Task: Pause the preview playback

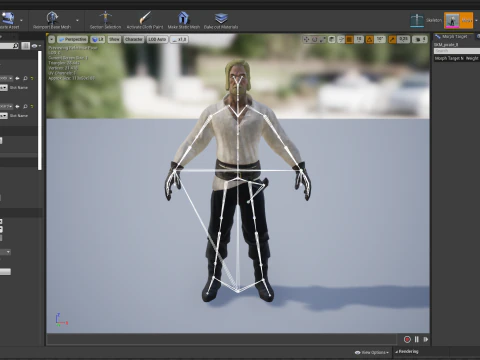Action: (417, 339)
